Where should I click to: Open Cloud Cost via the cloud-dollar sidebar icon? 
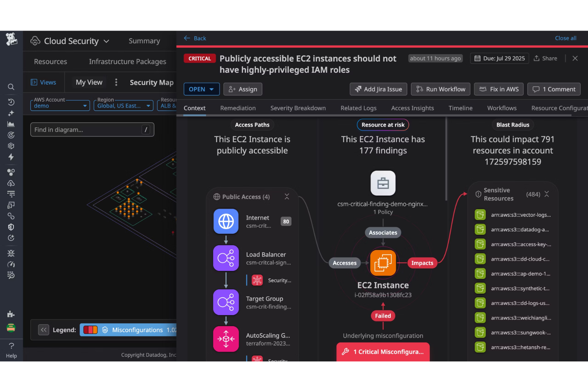tap(11, 183)
